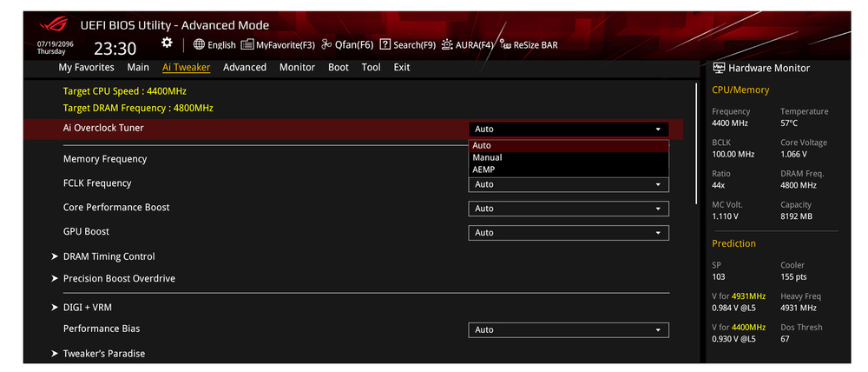The height and width of the screenshot is (372, 868).
Task: Click the 0.984 V @L5 value
Action: (x=734, y=308)
